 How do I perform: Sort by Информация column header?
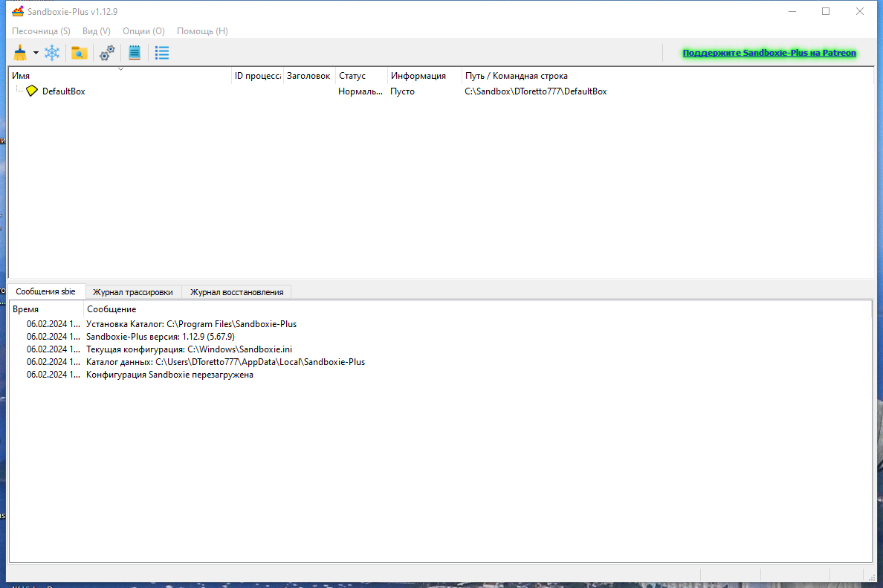pyautogui.click(x=424, y=76)
